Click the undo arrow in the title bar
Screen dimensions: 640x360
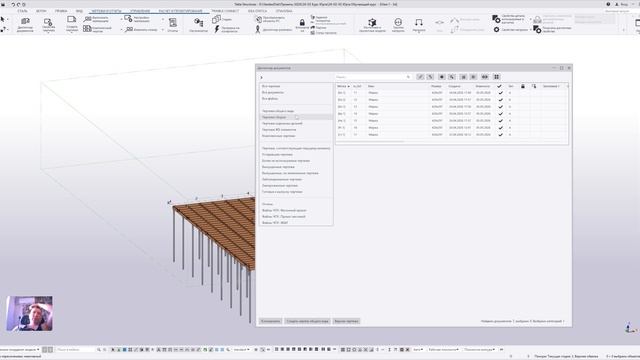click(x=13, y=4)
